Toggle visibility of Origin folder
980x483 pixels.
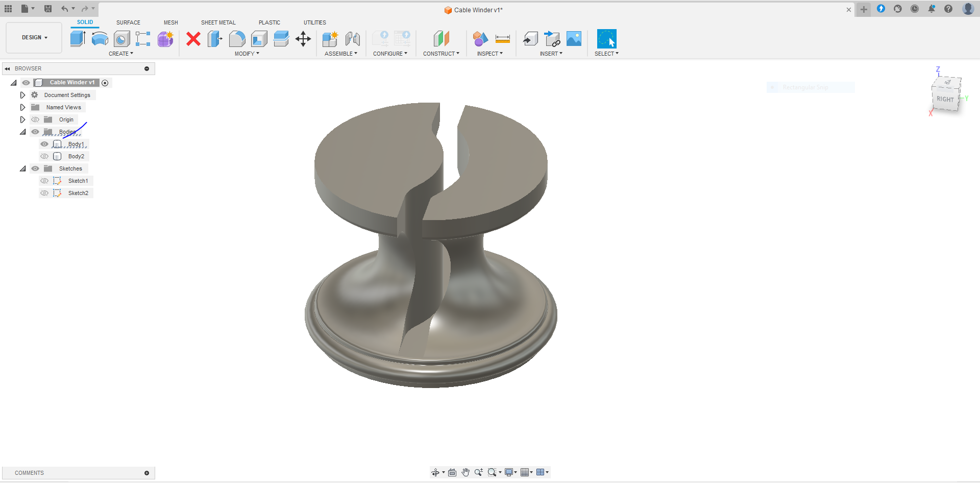pyautogui.click(x=35, y=119)
